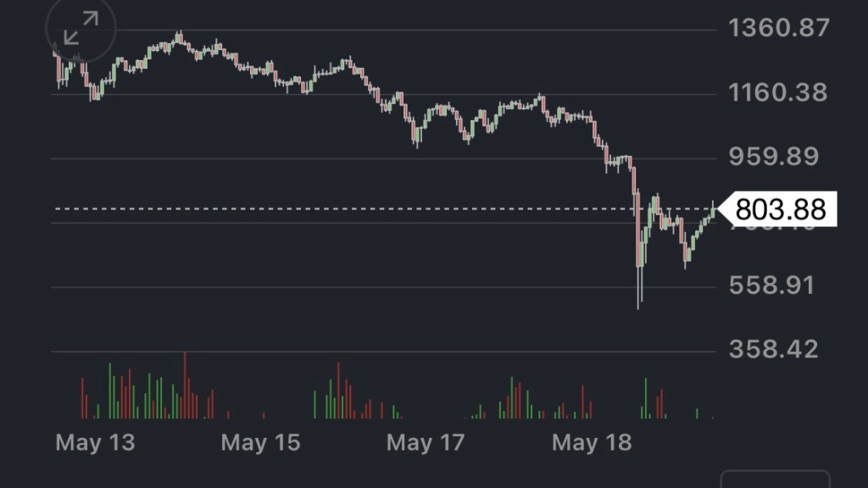868x488 pixels.
Task: Click the May 17 date marker
Action: click(x=426, y=442)
